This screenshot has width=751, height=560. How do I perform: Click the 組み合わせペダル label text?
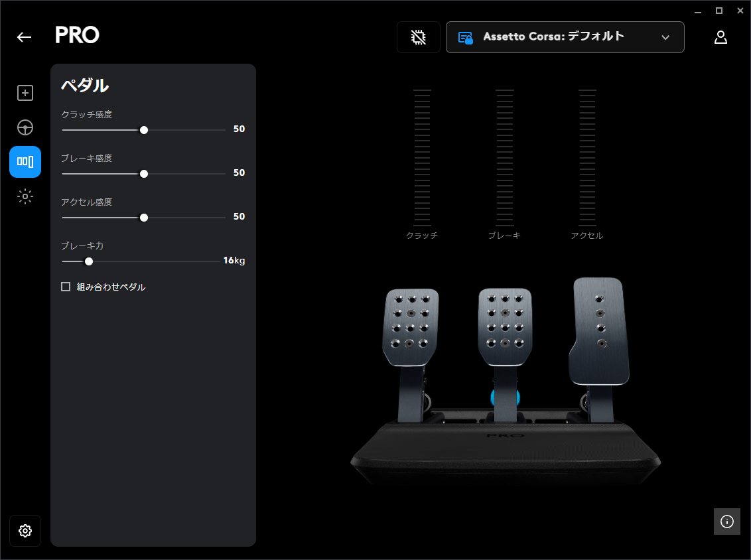tap(111, 287)
